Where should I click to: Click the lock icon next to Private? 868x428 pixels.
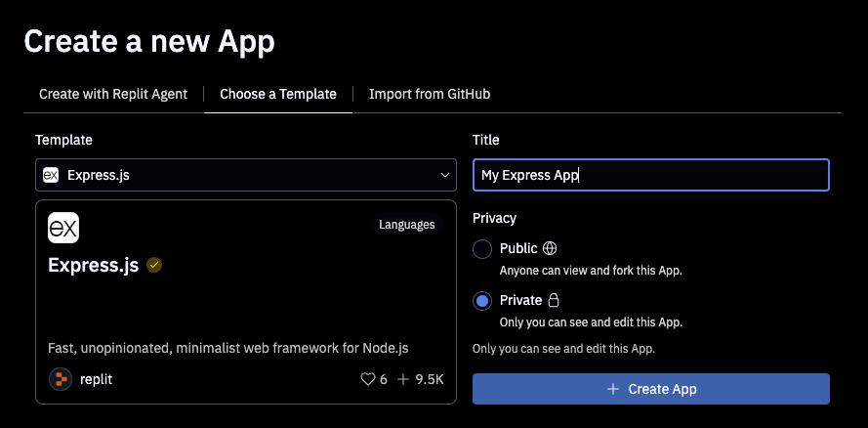[554, 300]
